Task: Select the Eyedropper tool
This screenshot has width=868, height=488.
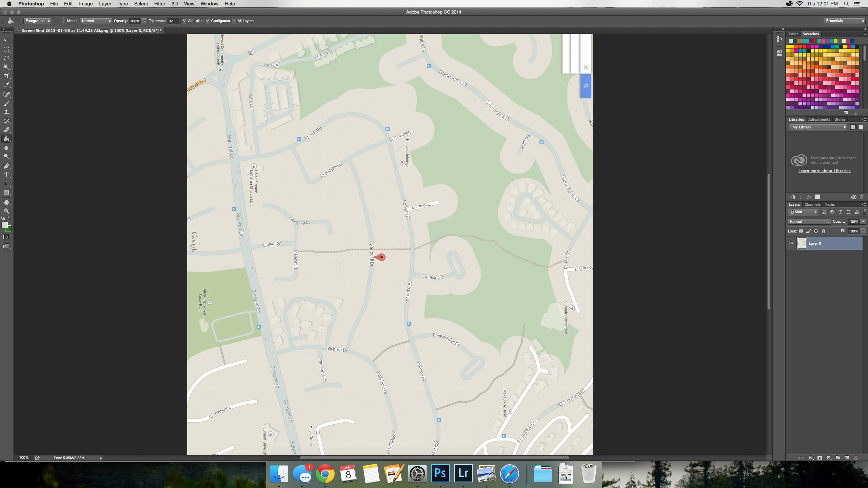Action: pos(6,85)
